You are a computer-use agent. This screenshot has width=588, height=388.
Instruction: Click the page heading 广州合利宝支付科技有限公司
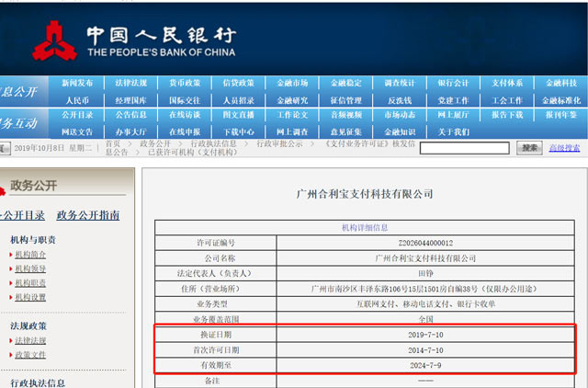click(365, 194)
